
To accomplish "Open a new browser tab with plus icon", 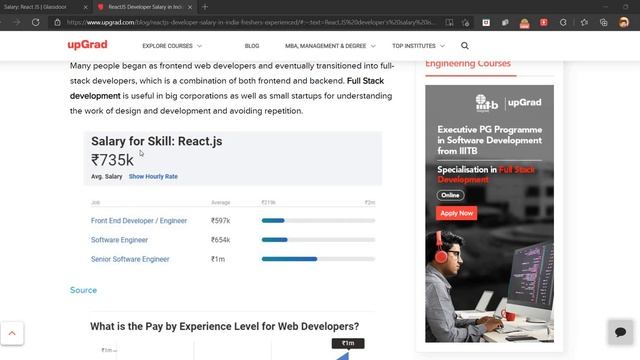I will pos(205,7).
